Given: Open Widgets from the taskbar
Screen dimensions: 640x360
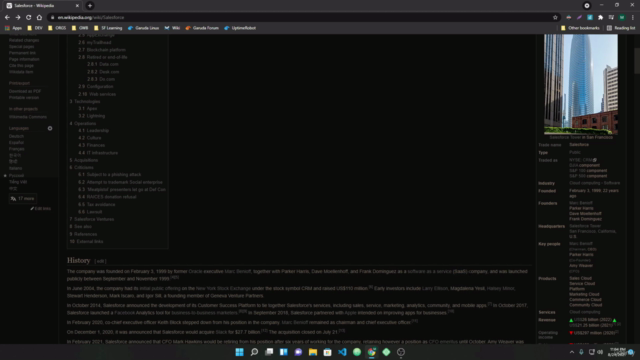Looking at the screenshot, I should coord(284,352).
